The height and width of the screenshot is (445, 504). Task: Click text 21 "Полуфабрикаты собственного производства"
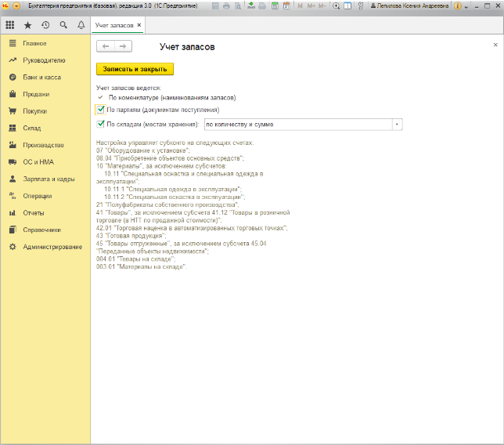tap(167, 204)
